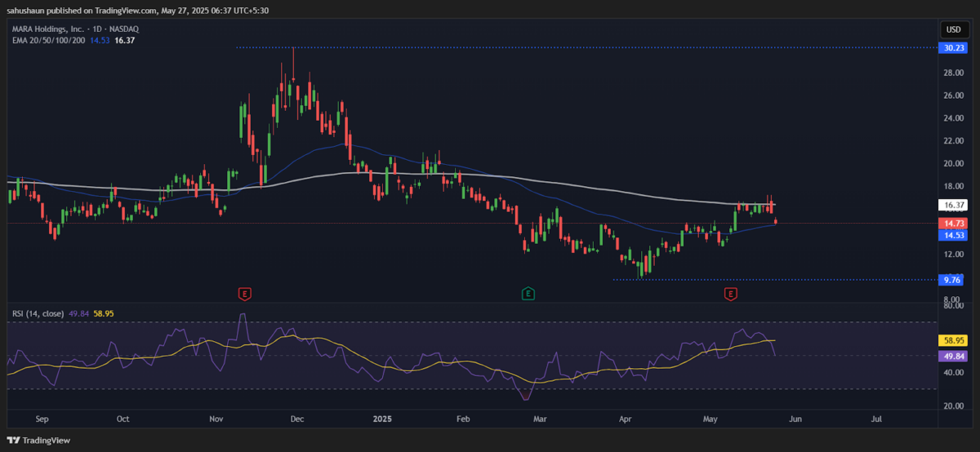Click the Apr label on time axis
The image size is (980, 452).
[626, 419]
